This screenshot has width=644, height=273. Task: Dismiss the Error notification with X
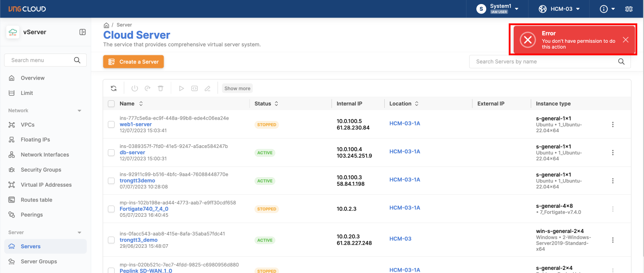tap(626, 40)
